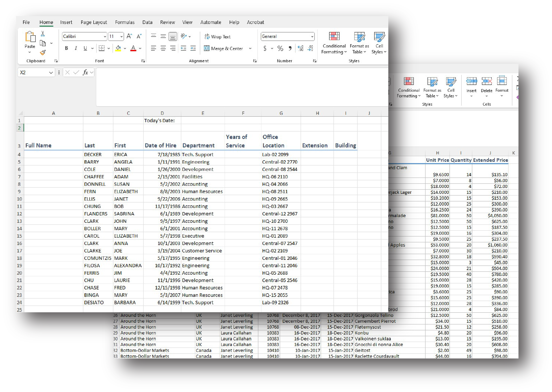The height and width of the screenshot is (392, 552).
Task: Toggle Bold formatting
Action: point(66,48)
